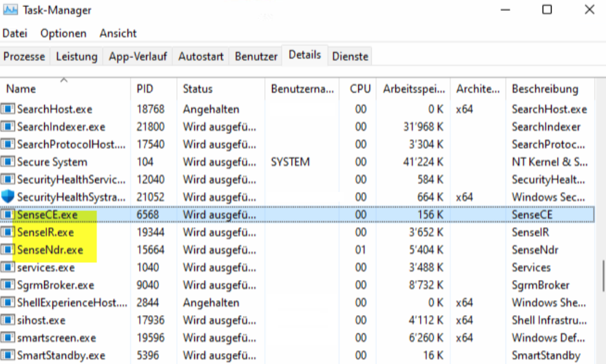This screenshot has width=606, height=364.
Task: Open the Ansicht menu
Action: click(118, 33)
